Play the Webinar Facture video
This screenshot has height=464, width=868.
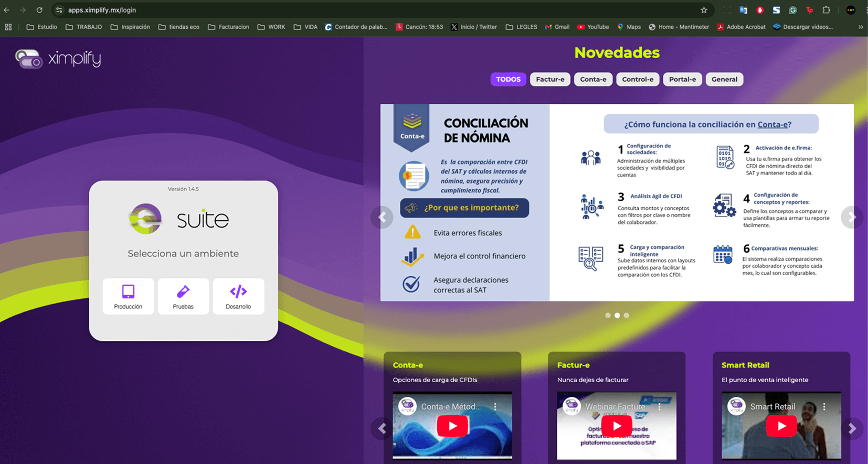click(617, 426)
